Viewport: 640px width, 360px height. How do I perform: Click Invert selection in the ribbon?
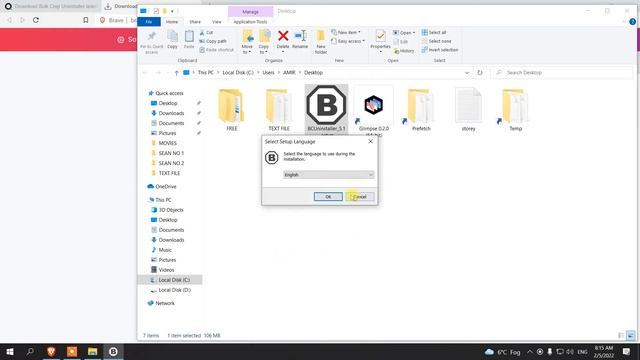coord(440,50)
